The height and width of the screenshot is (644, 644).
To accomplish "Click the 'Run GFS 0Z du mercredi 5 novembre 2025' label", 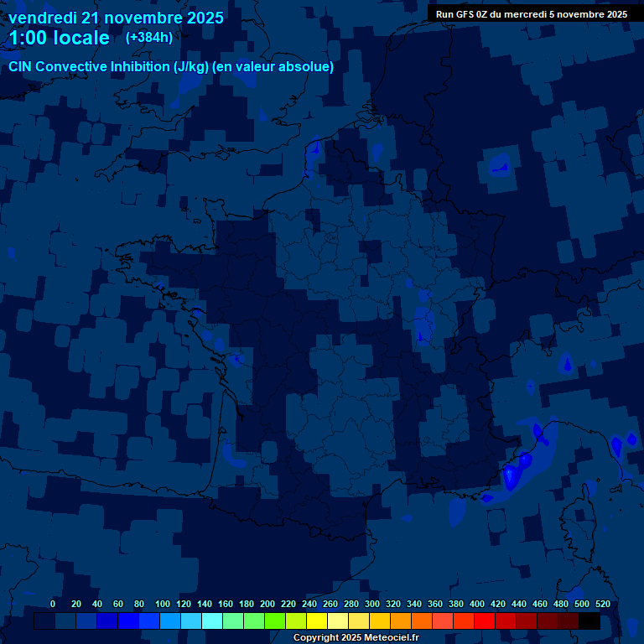I will [532, 14].
